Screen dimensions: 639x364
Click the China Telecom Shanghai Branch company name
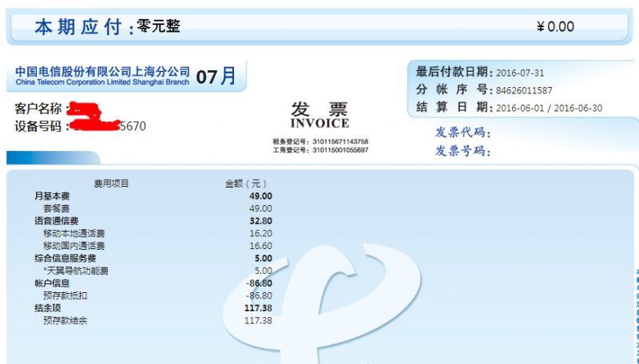click(x=103, y=76)
